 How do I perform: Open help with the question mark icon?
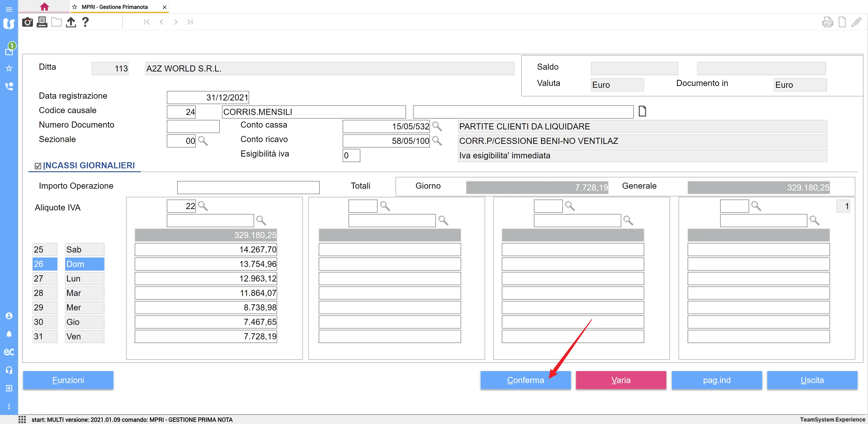[85, 22]
